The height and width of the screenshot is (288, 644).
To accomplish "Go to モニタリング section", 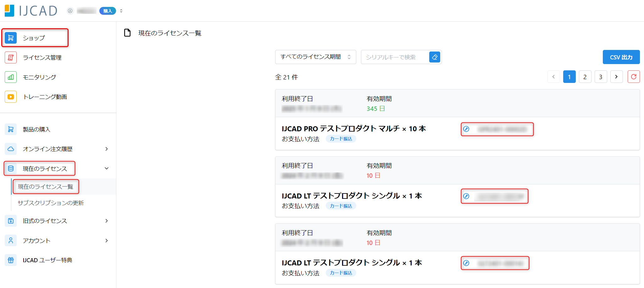I will point(39,77).
